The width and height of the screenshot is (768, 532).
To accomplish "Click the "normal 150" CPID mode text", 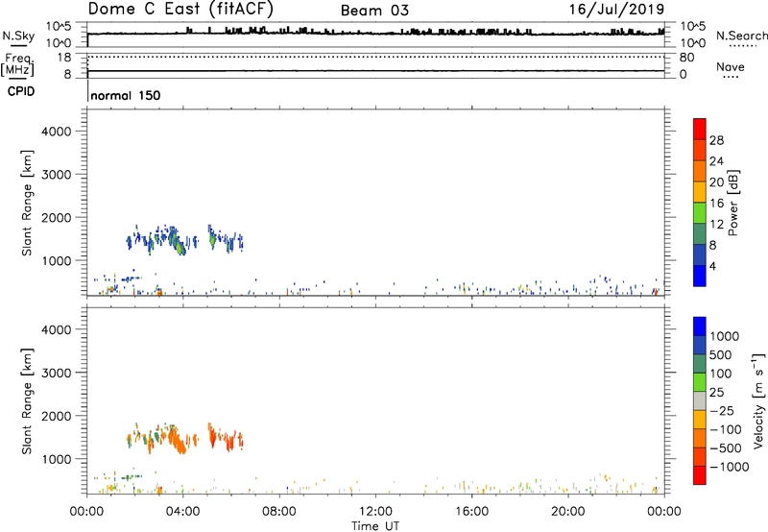I will click(x=126, y=95).
